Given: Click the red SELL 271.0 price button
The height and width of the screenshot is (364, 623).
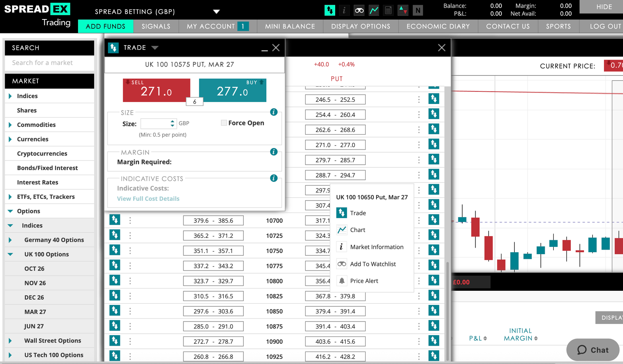Looking at the screenshot, I should tap(157, 90).
